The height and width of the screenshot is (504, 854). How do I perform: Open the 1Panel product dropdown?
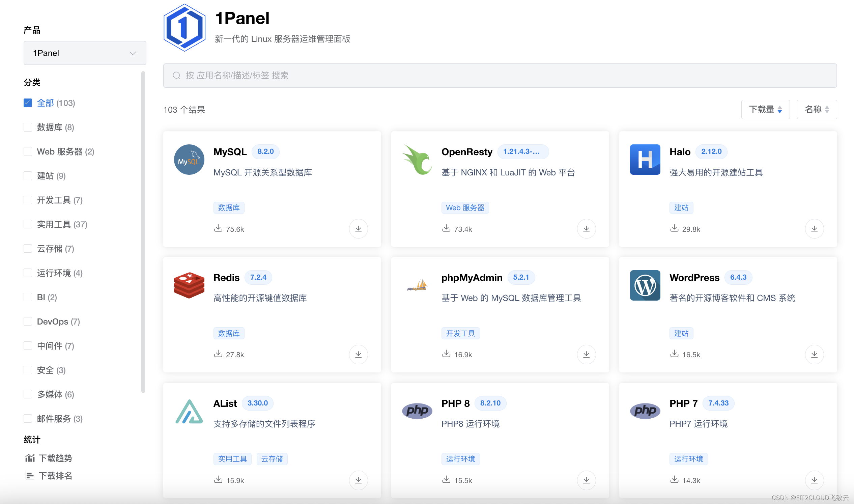click(x=85, y=53)
